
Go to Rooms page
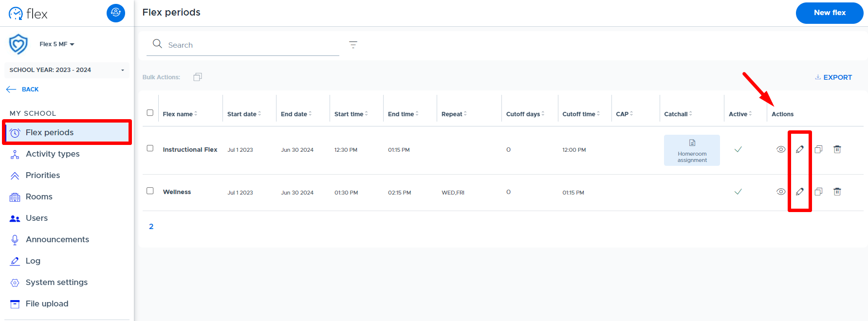point(39,196)
